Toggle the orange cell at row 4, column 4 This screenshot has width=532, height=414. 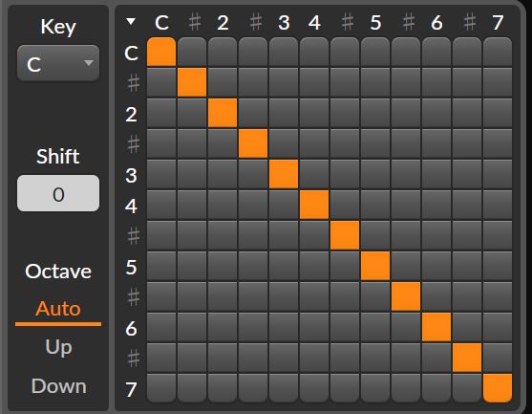coord(314,205)
